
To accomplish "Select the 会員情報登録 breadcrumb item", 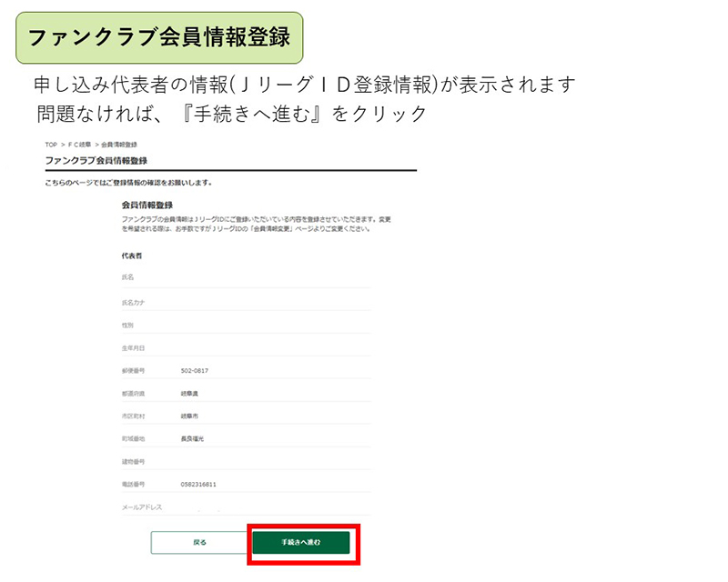I will [x=119, y=145].
